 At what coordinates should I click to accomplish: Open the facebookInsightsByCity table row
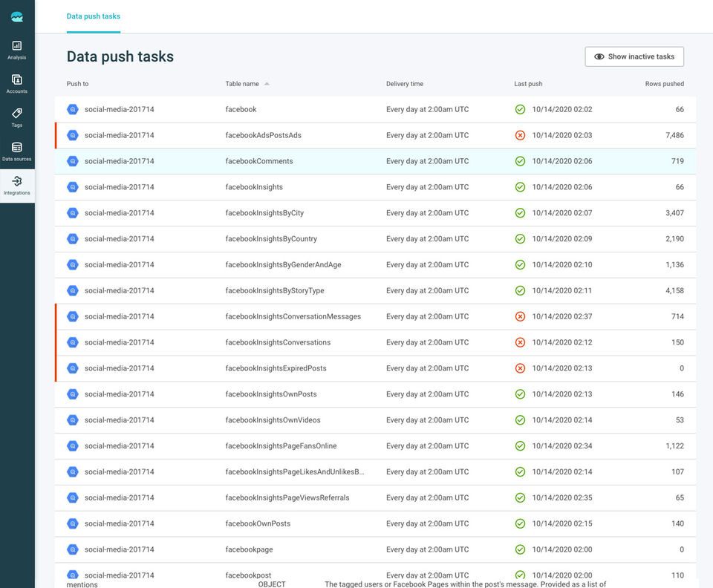[264, 213]
